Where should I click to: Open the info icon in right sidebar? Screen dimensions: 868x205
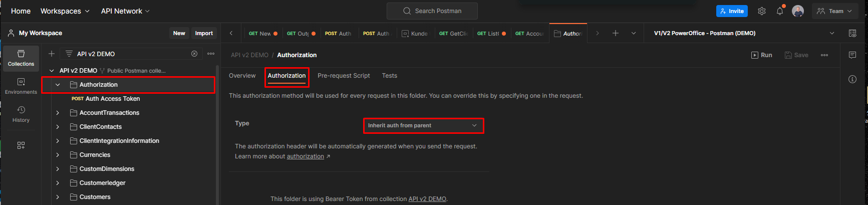pos(852,79)
